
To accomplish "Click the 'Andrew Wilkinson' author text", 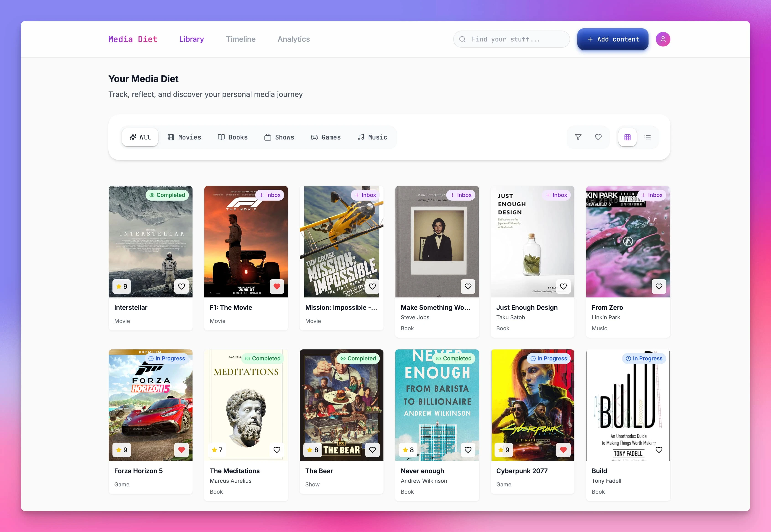I will click(424, 481).
